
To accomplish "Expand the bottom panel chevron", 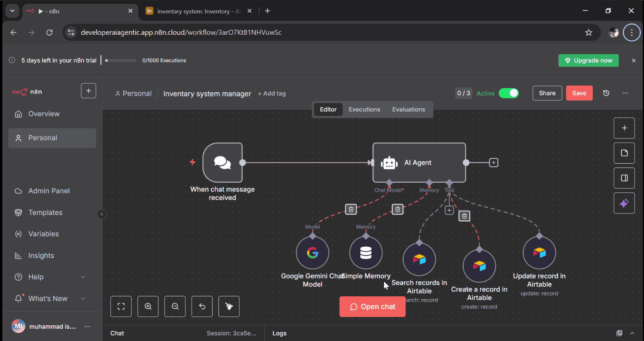I will [632, 333].
